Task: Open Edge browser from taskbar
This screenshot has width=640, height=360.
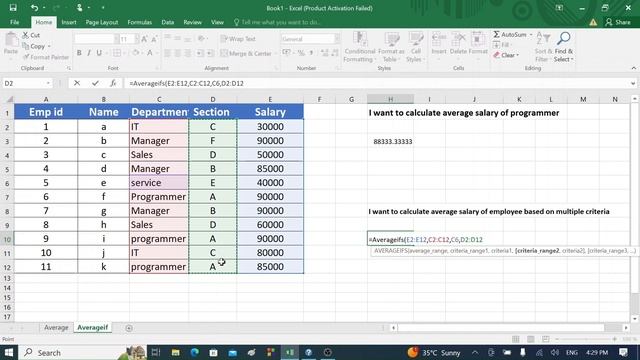Action: [195, 352]
